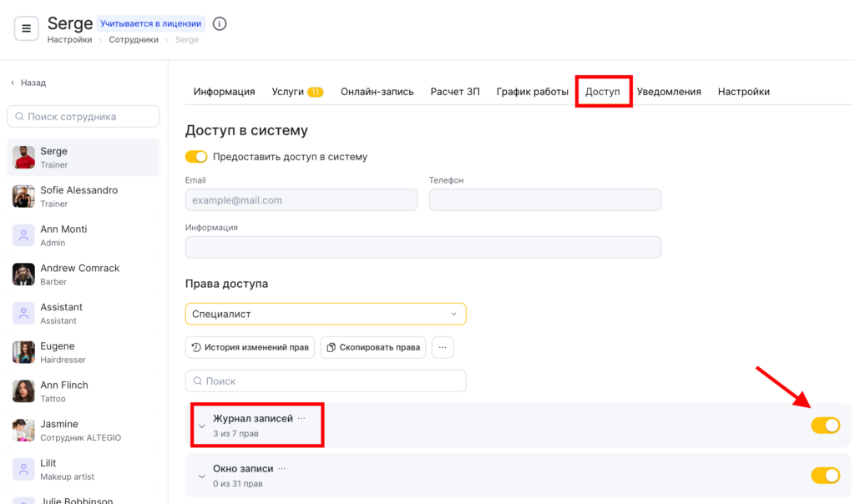
Task: Expand the Журнал записей rights section
Action: point(201,426)
